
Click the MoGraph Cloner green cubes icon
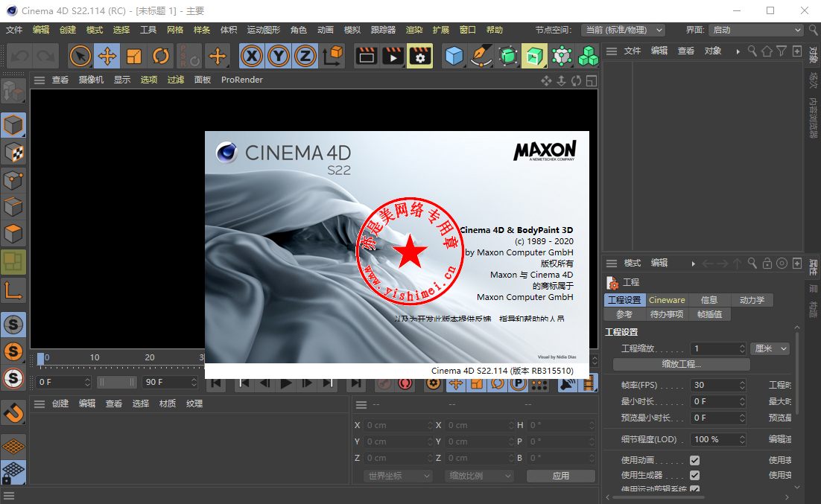[x=588, y=56]
